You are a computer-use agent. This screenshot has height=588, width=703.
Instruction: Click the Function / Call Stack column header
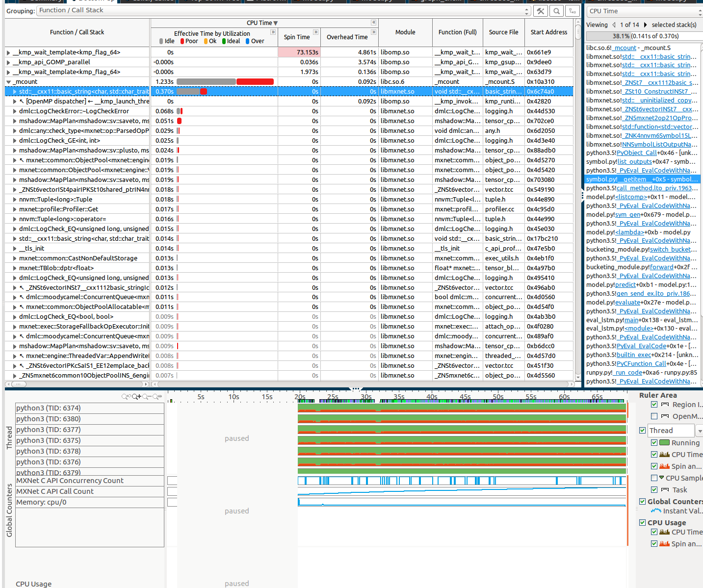[77, 32]
